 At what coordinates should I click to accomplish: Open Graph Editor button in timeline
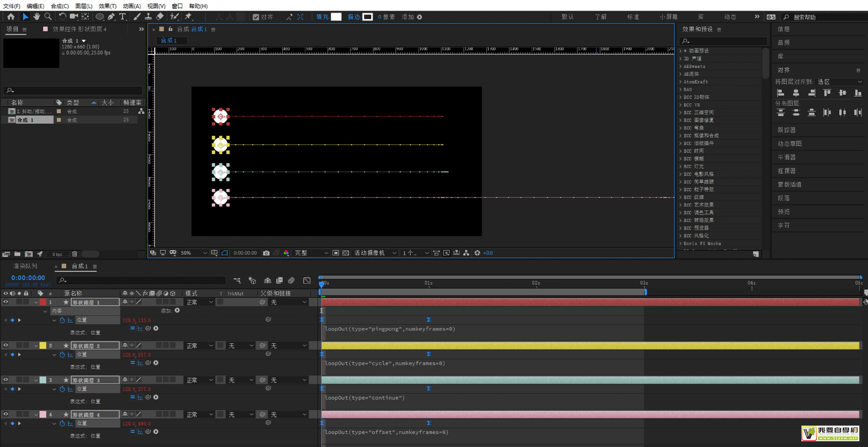click(x=306, y=280)
